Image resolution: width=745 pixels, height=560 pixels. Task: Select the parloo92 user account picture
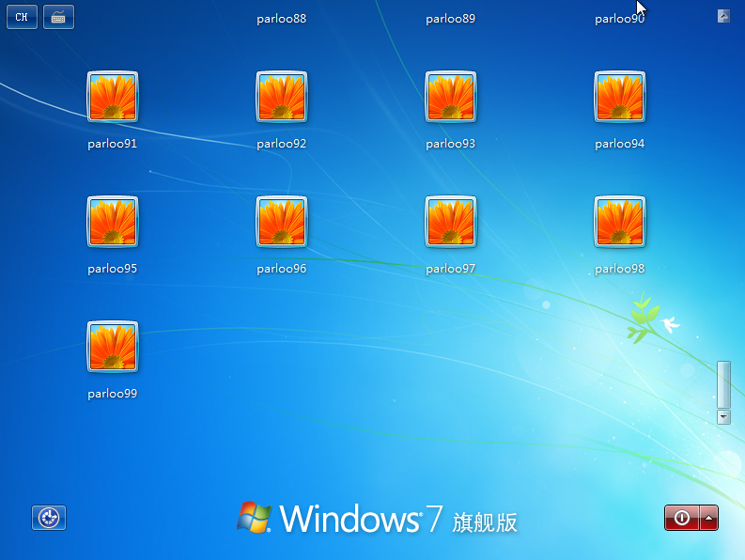282,97
